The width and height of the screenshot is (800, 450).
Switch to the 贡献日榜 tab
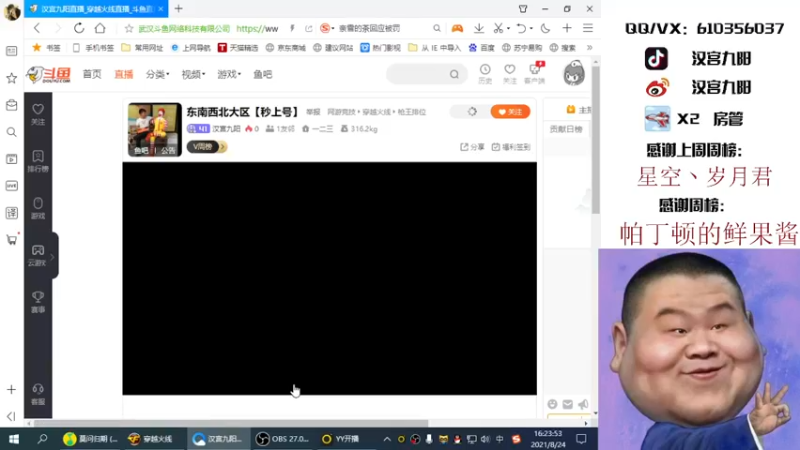pos(566,129)
